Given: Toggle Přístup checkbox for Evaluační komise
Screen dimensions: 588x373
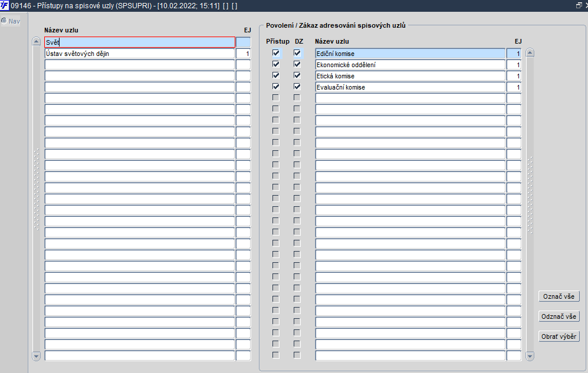Looking at the screenshot, I should click(x=276, y=87).
